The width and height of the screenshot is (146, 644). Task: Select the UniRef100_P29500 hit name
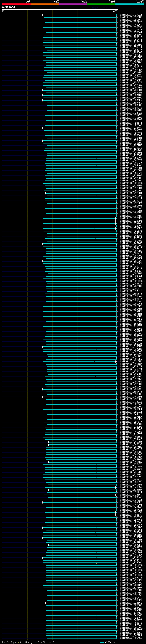(131, 562)
